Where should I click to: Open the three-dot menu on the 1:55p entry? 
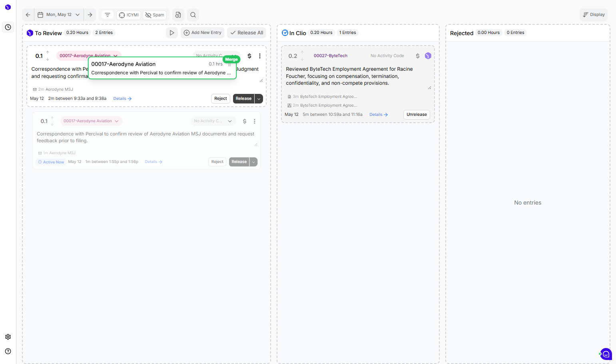pos(255,121)
